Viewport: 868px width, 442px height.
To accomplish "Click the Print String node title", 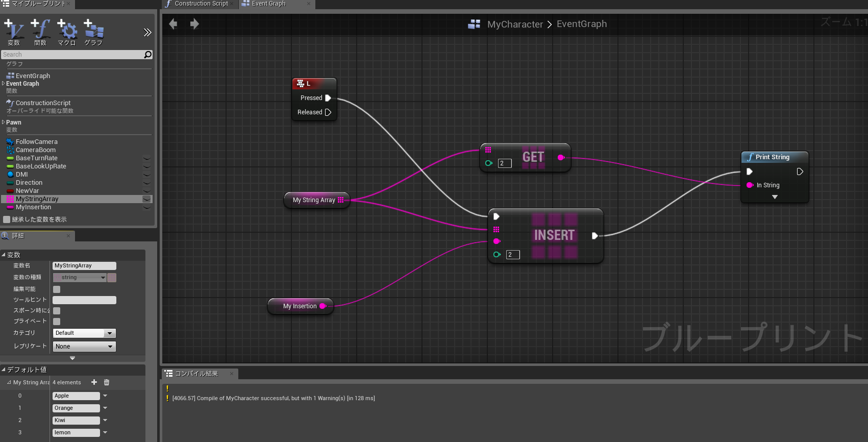I will coord(772,157).
